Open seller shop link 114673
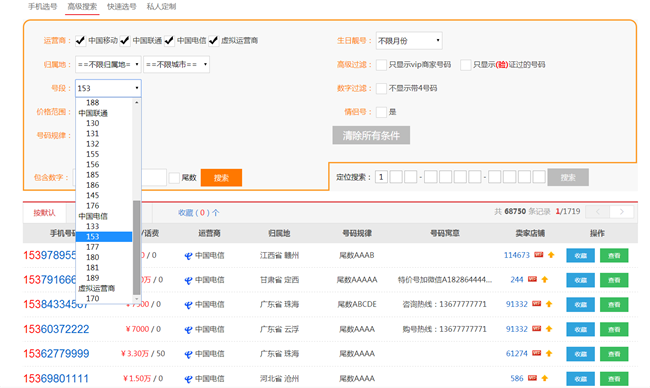The height and width of the screenshot is (388, 650). coord(517,255)
